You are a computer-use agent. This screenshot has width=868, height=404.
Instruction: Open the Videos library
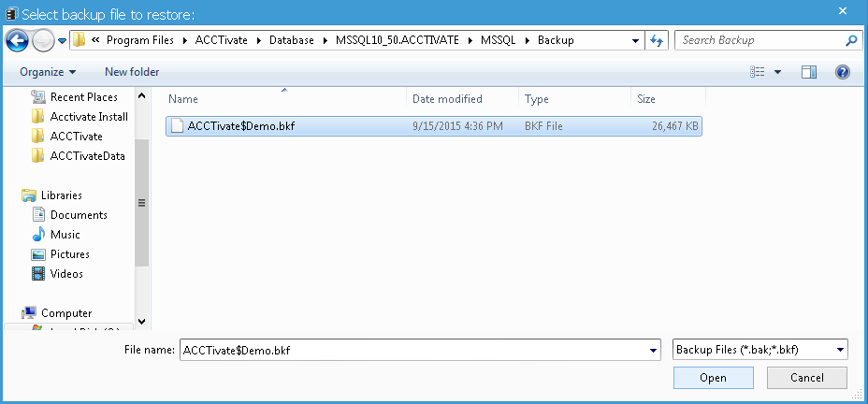(x=66, y=274)
